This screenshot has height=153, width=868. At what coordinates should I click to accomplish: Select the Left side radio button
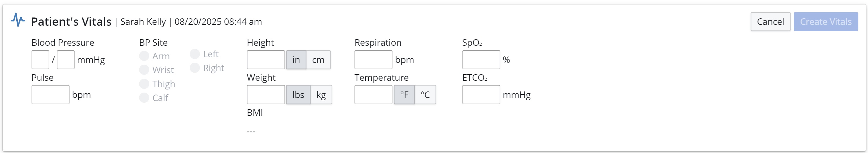195,54
